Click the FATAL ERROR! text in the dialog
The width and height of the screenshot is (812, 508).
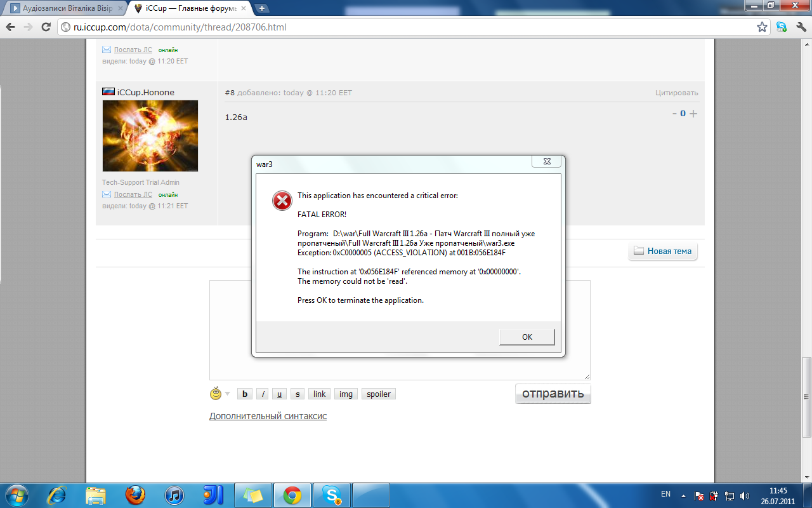coord(322,215)
